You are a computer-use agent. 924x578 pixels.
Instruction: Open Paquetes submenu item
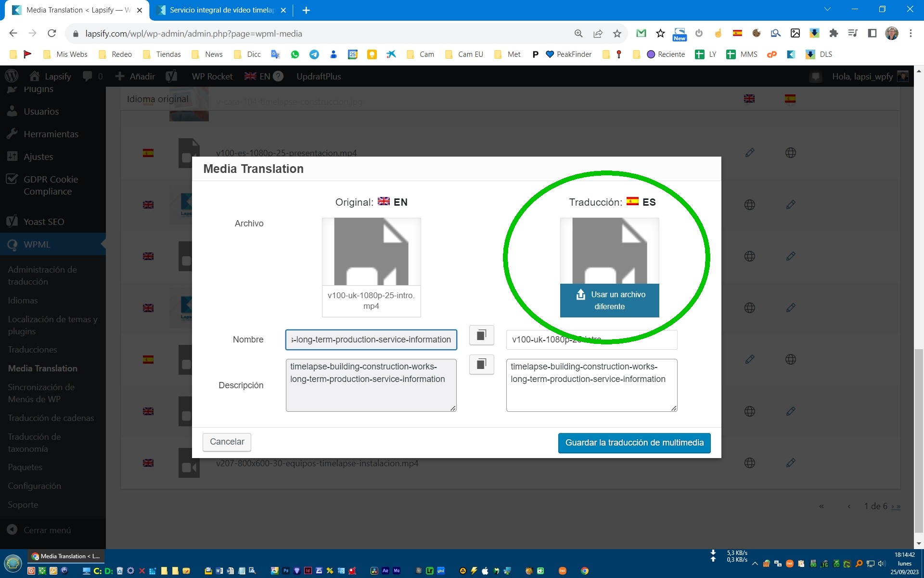pyautogui.click(x=25, y=467)
